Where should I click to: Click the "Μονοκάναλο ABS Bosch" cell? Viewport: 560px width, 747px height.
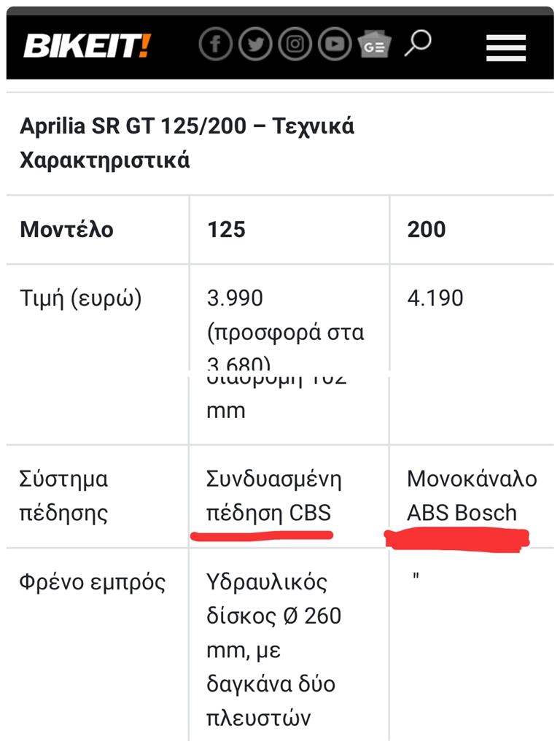tap(471, 496)
